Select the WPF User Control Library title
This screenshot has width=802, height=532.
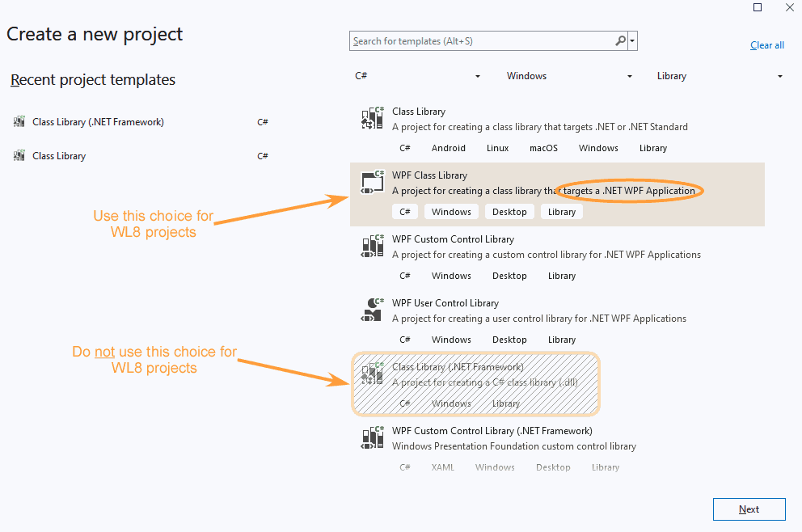pyautogui.click(x=445, y=303)
